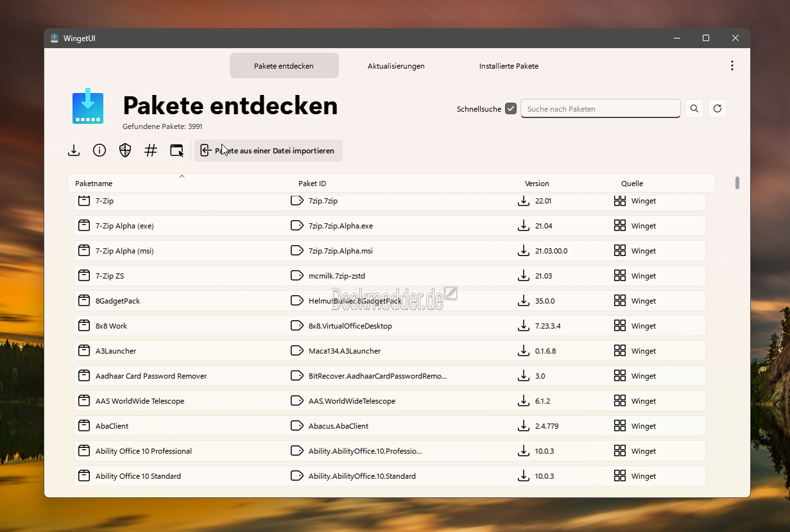This screenshot has height=532, width=790.
Task: Click the hash symbol toolbar icon
Action: 151,151
